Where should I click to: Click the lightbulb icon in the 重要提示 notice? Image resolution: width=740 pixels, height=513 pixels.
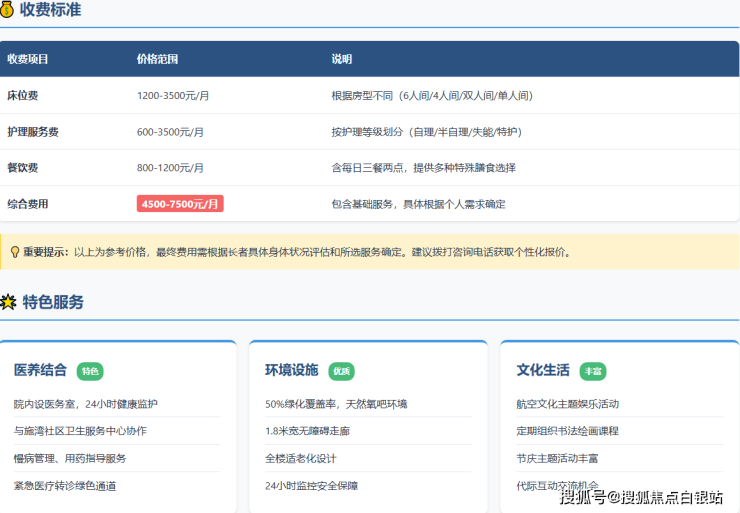click(x=14, y=252)
